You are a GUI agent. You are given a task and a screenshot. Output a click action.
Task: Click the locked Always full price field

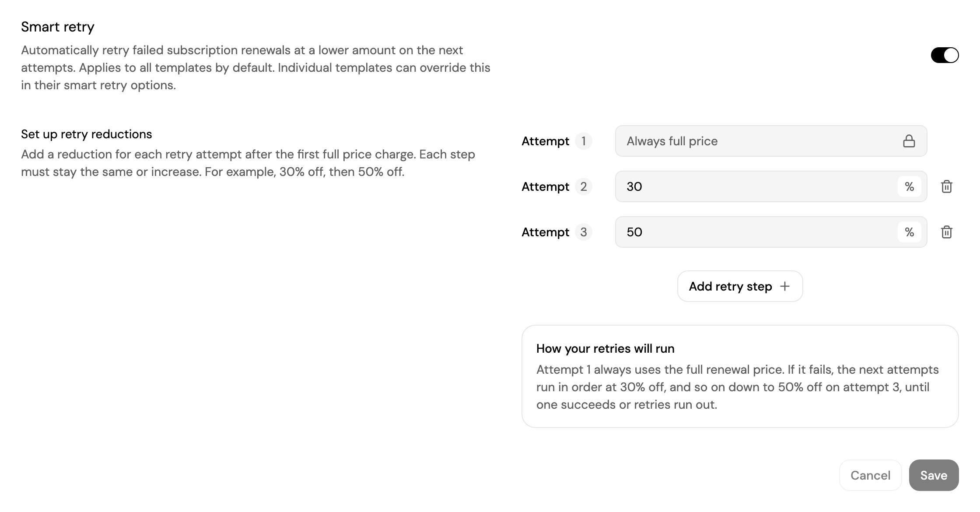coord(771,141)
